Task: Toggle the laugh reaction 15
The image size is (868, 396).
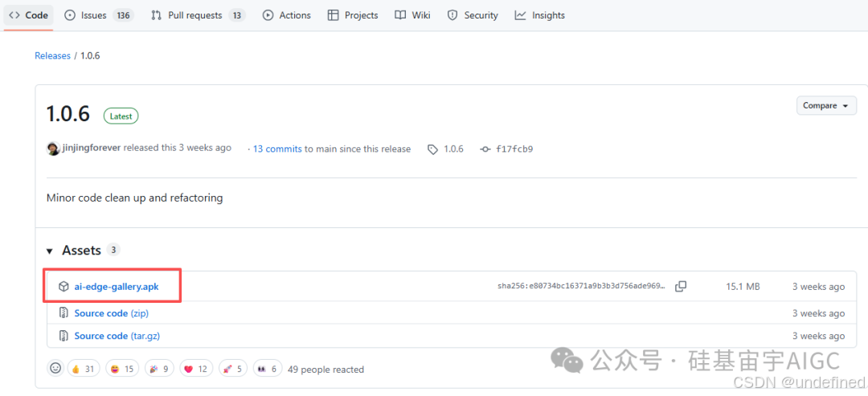Action: pyautogui.click(x=121, y=369)
